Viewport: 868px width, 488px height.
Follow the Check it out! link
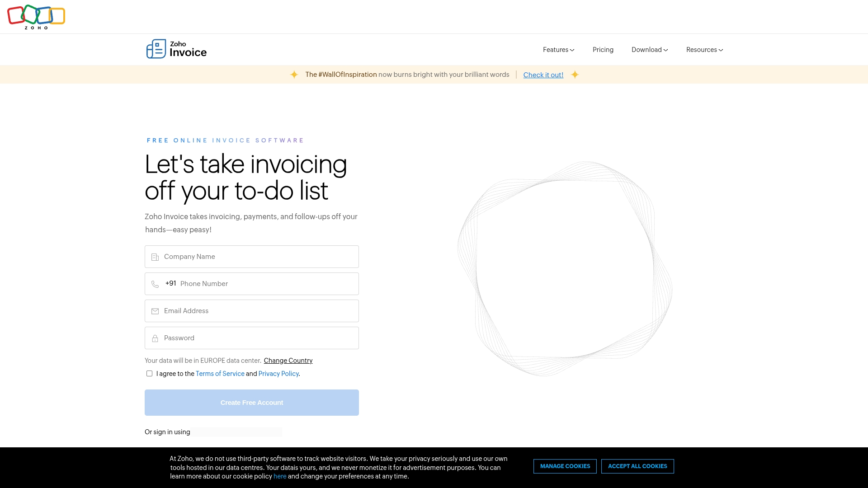tap(543, 75)
